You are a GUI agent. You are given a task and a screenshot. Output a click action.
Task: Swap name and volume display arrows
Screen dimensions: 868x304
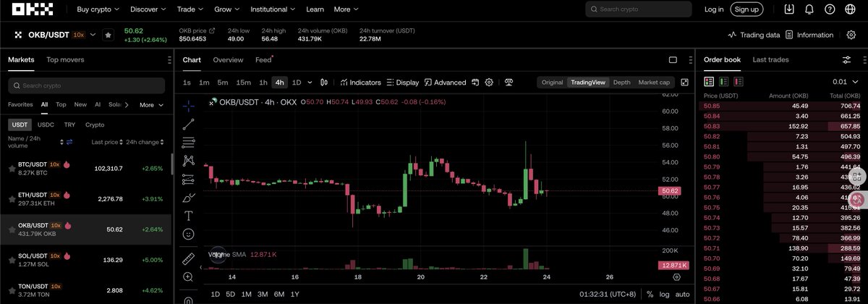tap(70, 142)
